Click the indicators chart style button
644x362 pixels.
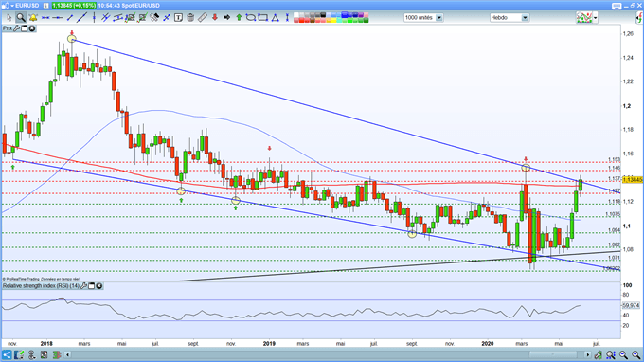coord(584,18)
